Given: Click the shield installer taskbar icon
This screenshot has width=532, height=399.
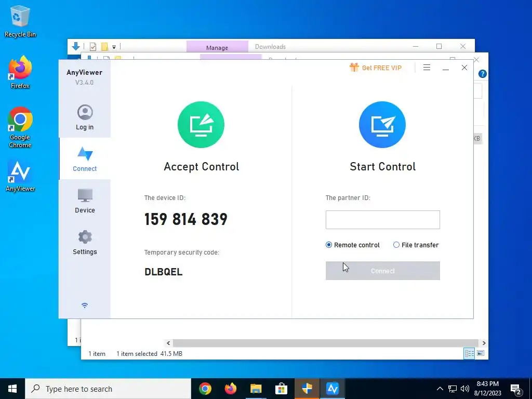Looking at the screenshot, I should click(x=307, y=389).
